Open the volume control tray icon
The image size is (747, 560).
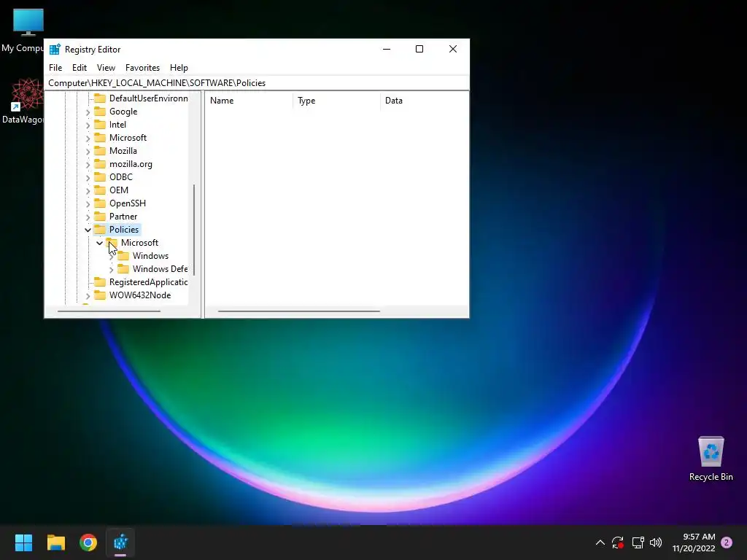point(656,542)
